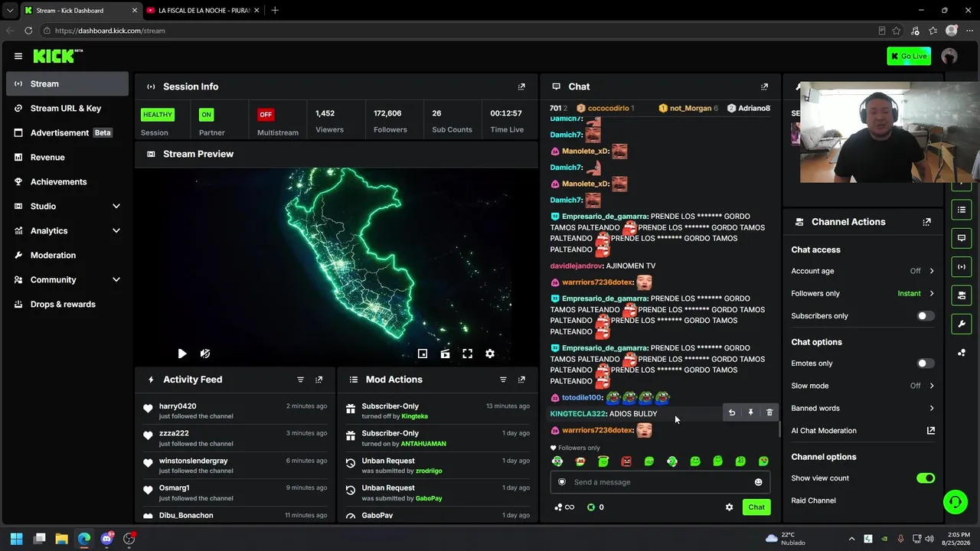Expand the Community sidebar section
This screenshot has width=980, height=551.
pos(67,279)
